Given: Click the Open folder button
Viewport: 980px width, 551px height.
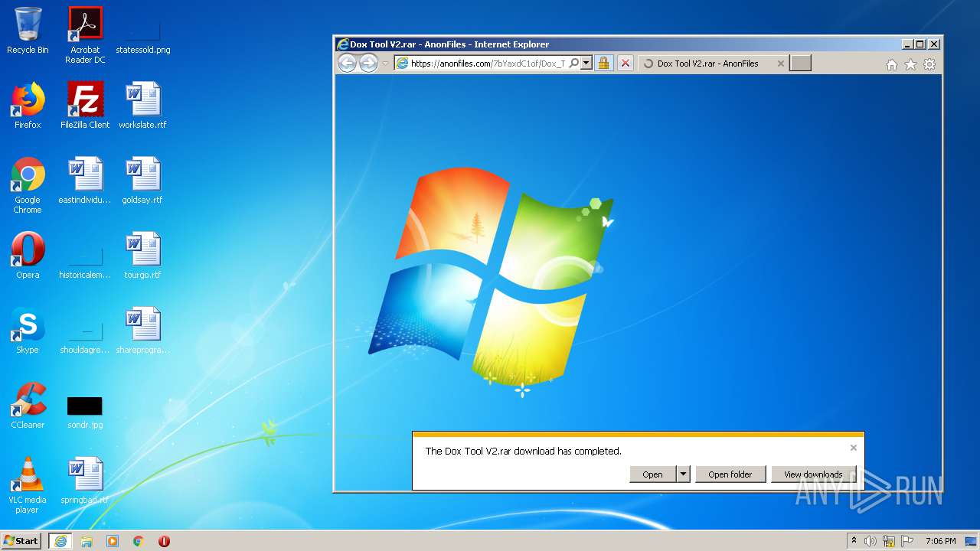Looking at the screenshot, I should click(x=730, y=474).
